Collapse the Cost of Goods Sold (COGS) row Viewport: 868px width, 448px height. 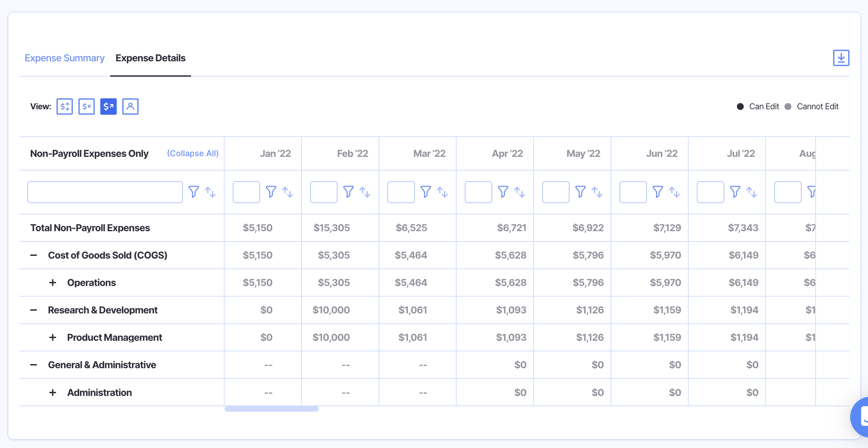34,255
